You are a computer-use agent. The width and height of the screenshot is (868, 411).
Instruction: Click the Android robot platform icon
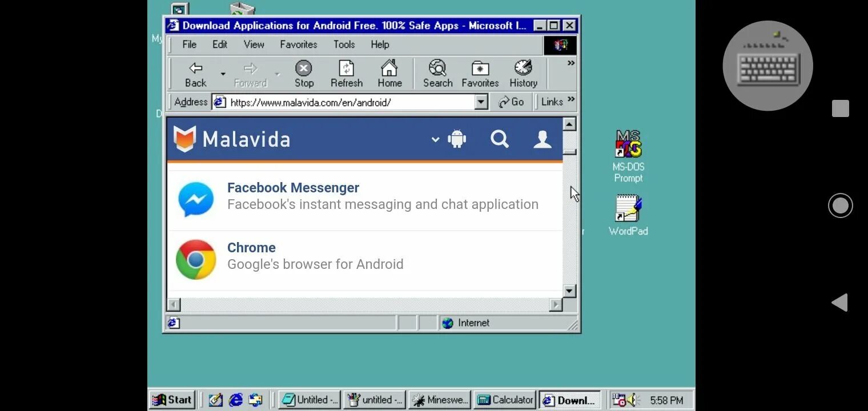coord(457,139)
